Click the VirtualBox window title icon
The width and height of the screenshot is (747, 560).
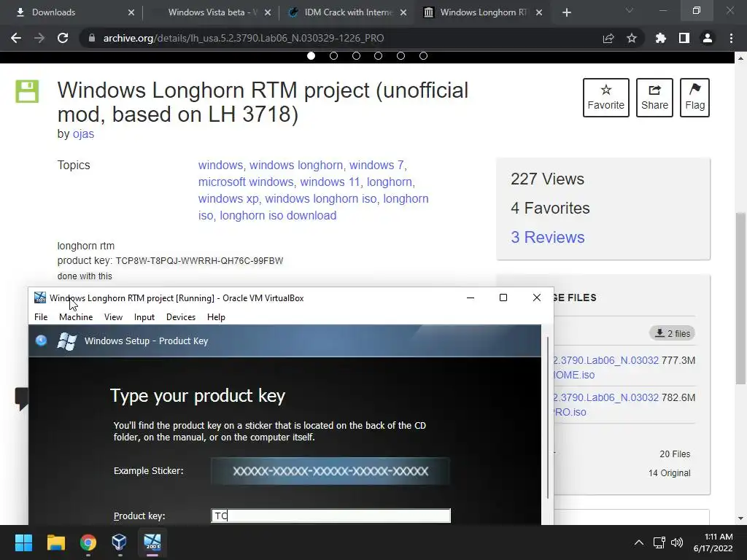tap(40, 298)
